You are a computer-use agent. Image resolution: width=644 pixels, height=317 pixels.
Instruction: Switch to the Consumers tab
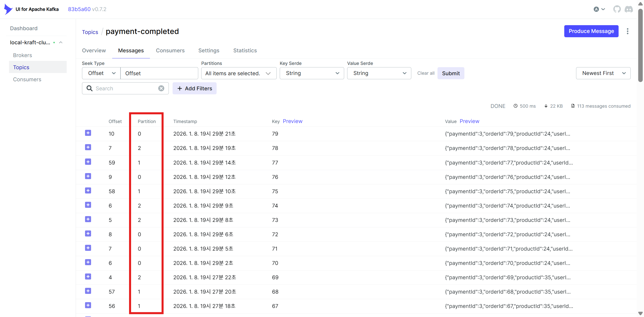tap(170, 51)
